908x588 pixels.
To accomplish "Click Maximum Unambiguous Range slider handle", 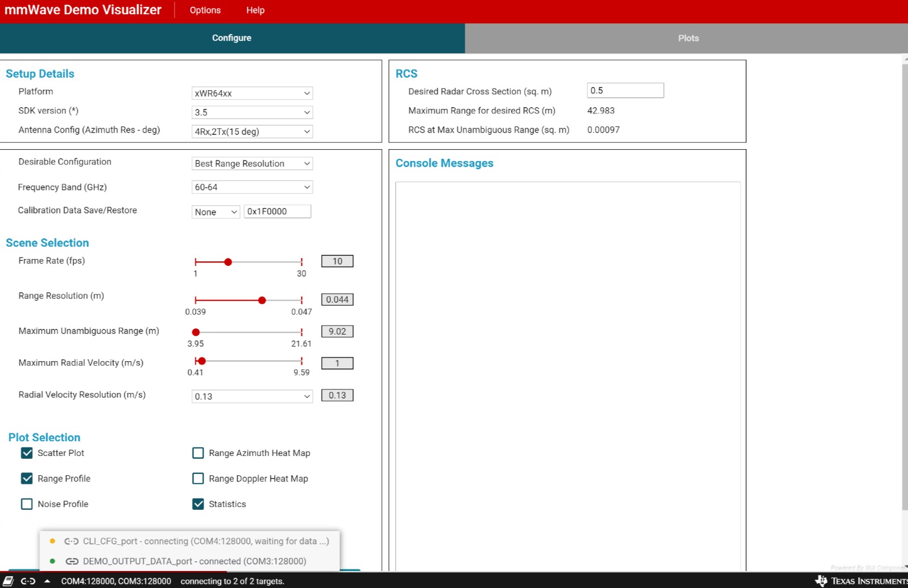I will pyautogui.click(x=196, y=332).
